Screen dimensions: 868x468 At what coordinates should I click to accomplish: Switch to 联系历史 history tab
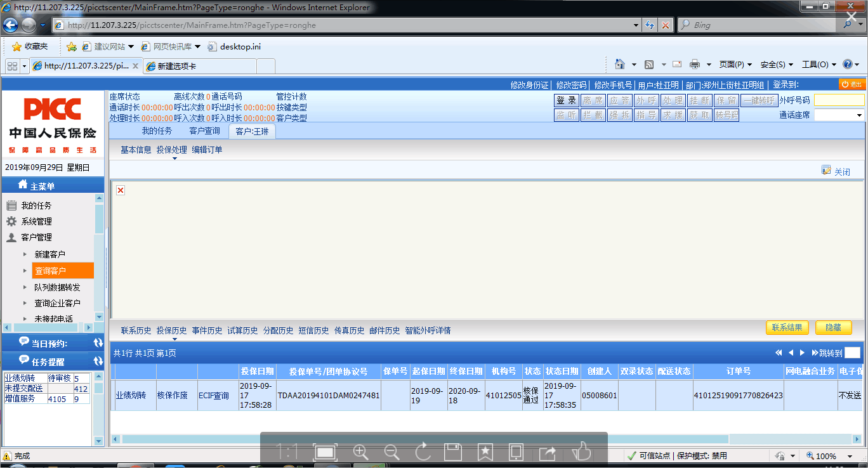point(136,330)
